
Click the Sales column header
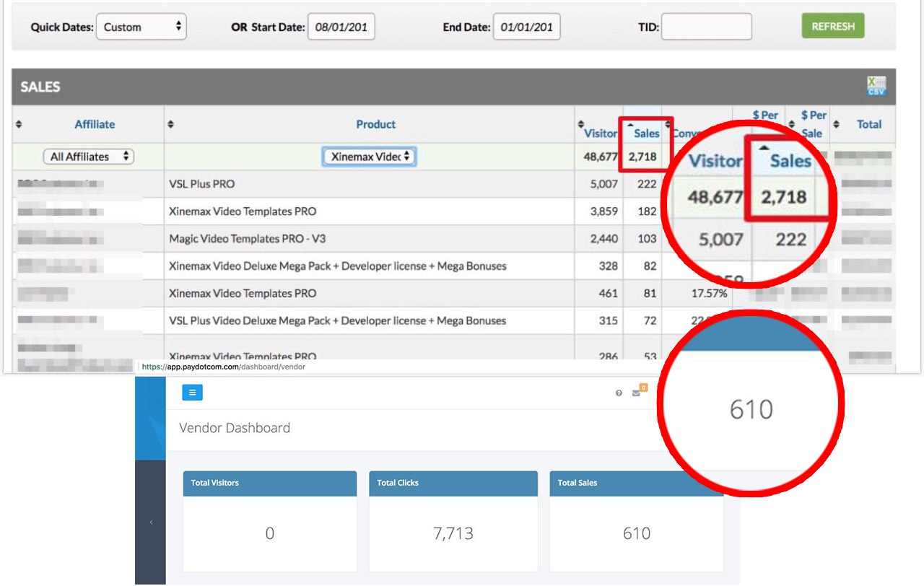point(646,133)
